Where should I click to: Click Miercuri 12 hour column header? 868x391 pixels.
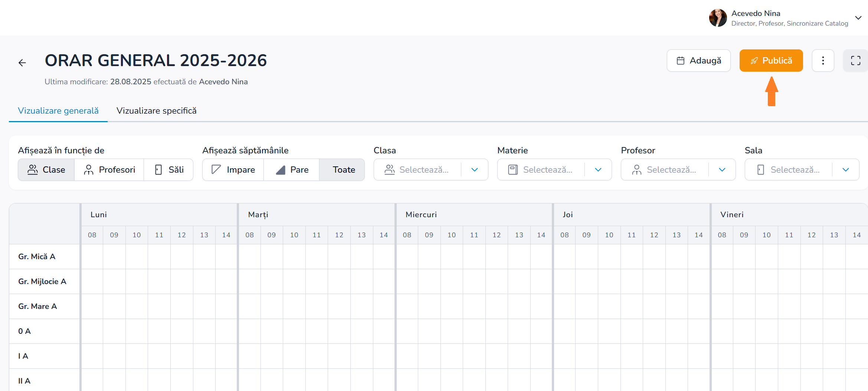(497, 235)
